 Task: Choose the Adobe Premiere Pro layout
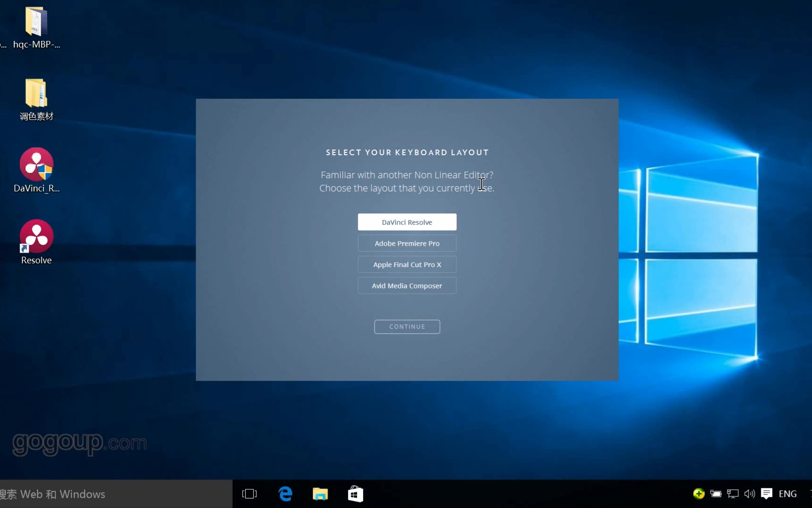[x=407, y=243]
